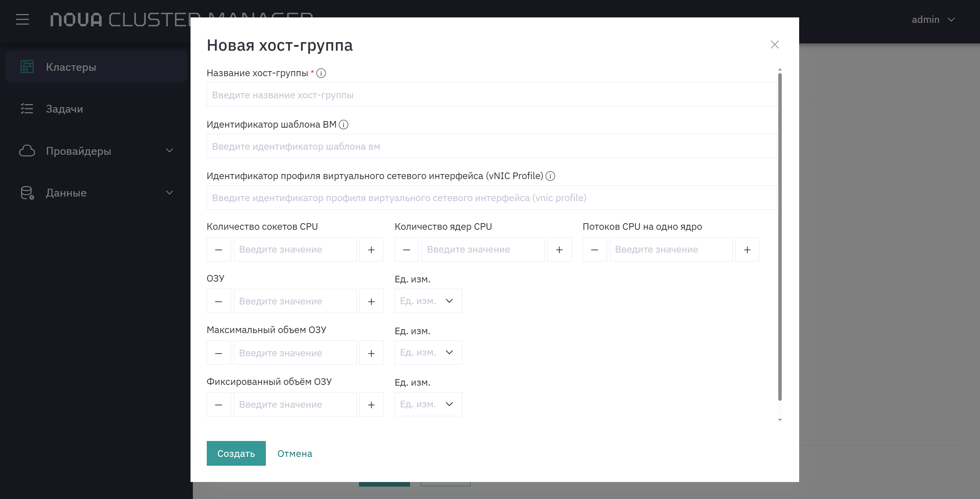The image size is (980, 499).
Task: Click the Количество сокетов CPU value field
Action: (295, 249)
